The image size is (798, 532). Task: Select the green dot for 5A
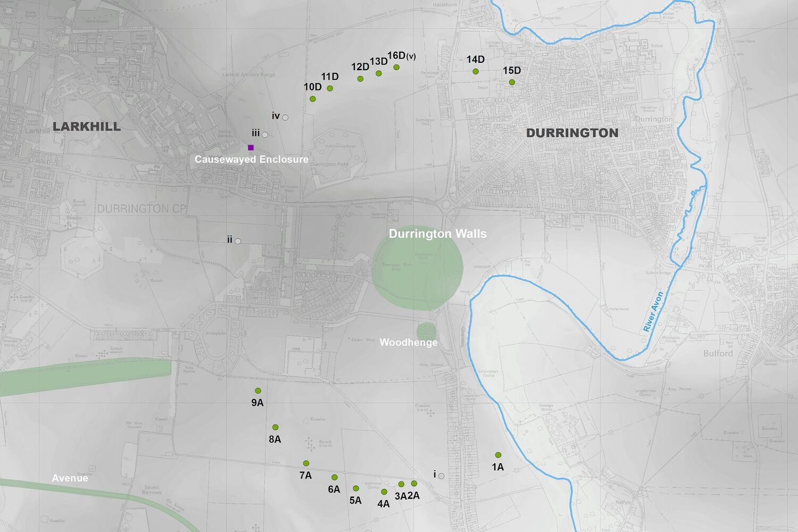coord(356,488)
